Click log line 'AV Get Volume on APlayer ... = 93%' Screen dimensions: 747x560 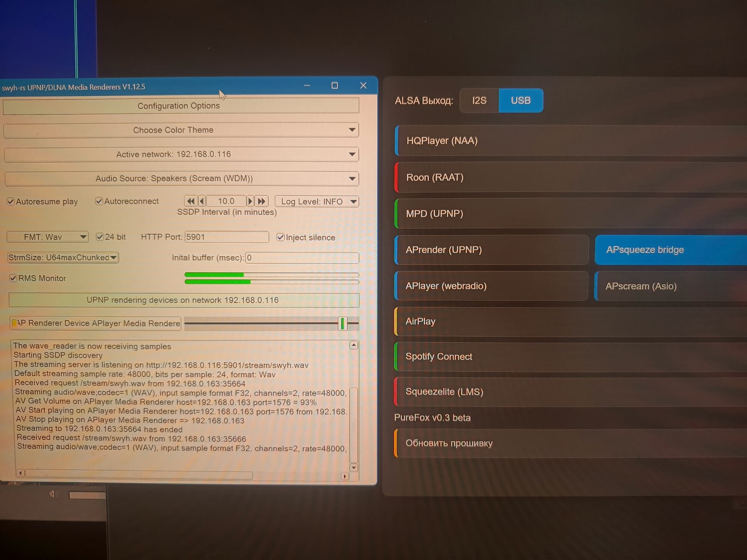click(166, 402)
